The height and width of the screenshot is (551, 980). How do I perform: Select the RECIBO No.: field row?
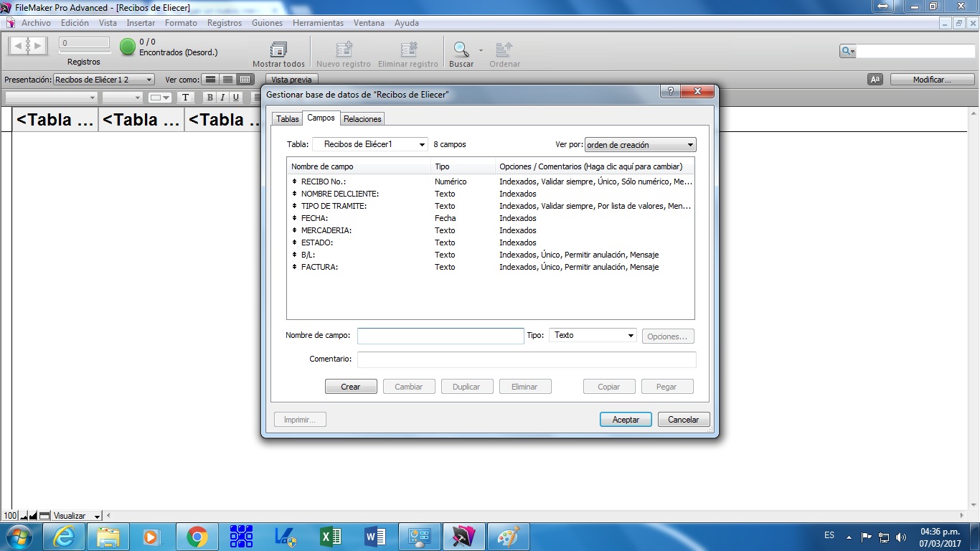pos(491,182)
